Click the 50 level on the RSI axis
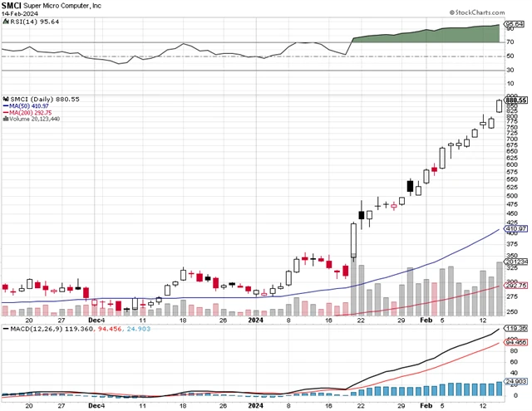The width and height of the screenshot is (532, 411). 510,56
